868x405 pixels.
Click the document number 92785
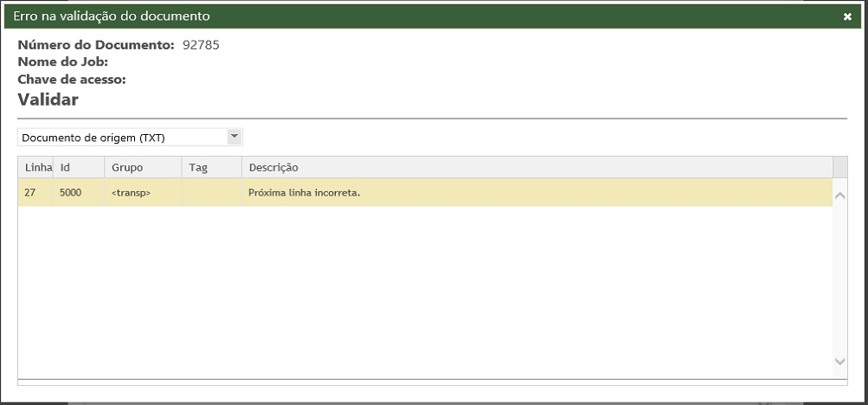tap(201, 45)
